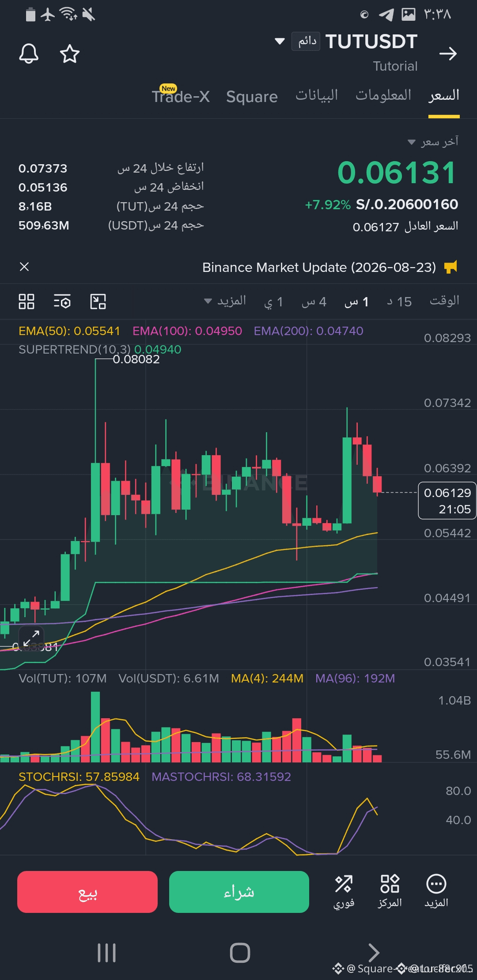Open the bottom المزيد more options icon

[436, 891]
